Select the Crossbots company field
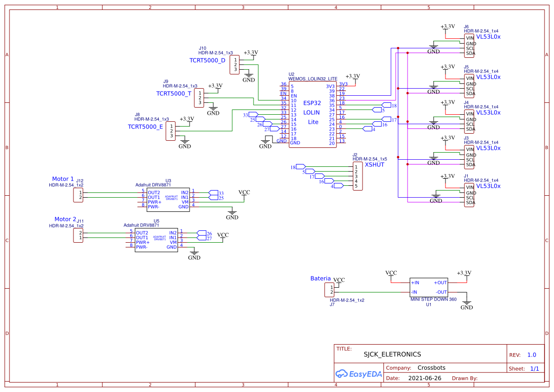554x392 pixels. [x=431, y=368]
